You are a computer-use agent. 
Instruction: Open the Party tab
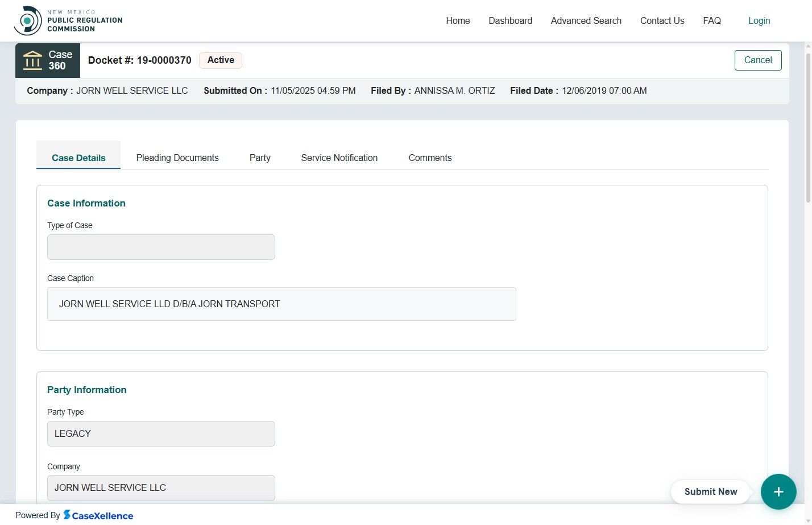pos(260,158)
